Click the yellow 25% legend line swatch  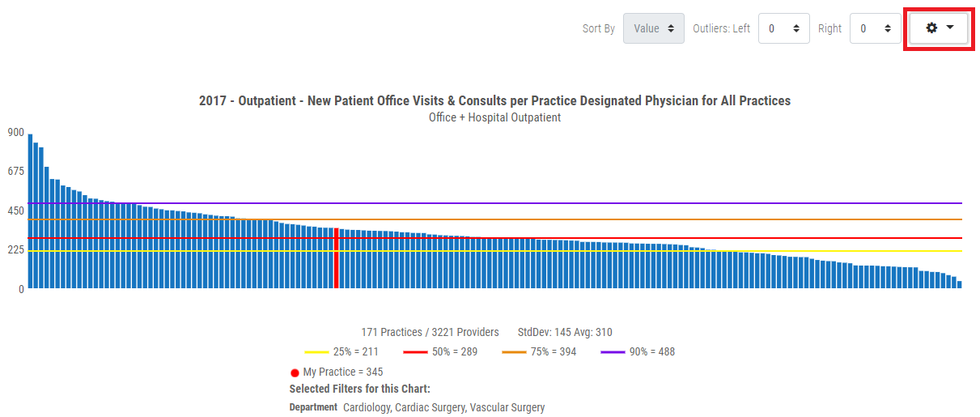tap(316, 352)
